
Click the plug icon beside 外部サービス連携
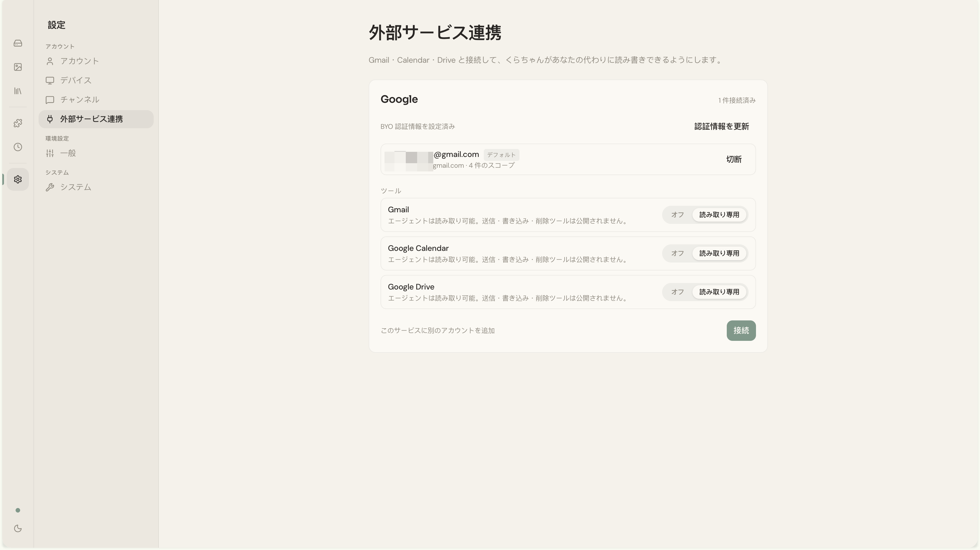click(50, 119)
